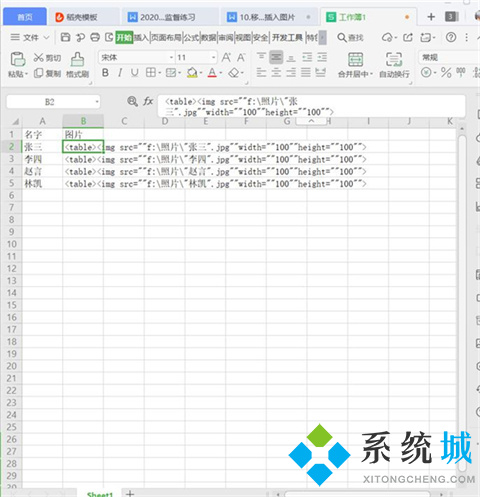
Task: Increase font size with the larger A icon
Action: click(226, 57)
